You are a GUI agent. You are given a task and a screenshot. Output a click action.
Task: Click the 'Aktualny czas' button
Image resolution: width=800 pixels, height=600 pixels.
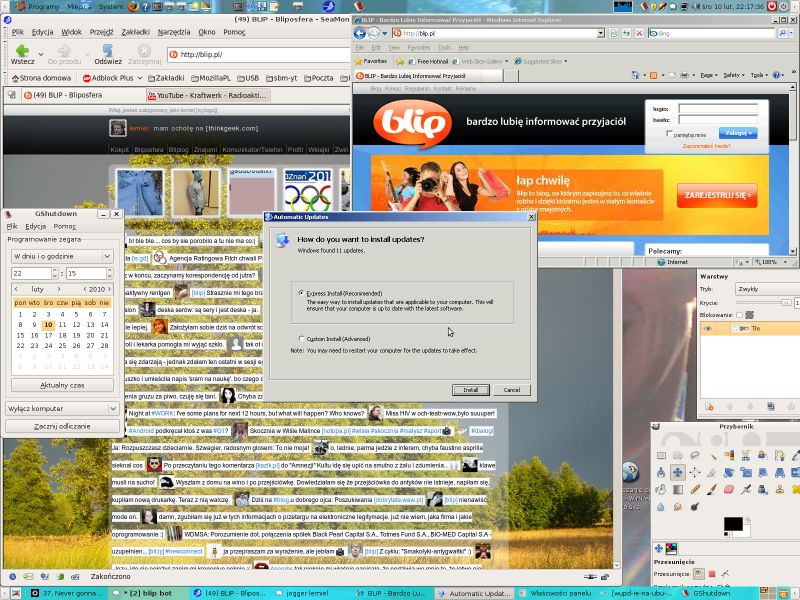tap(62, 385)
